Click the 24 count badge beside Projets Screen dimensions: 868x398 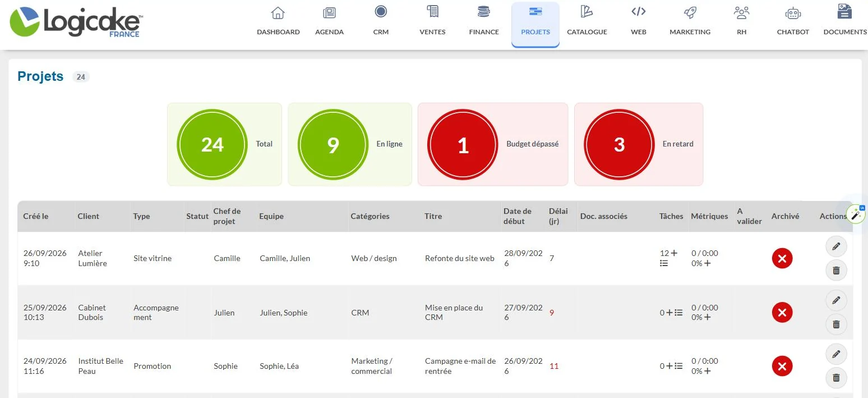point(81,77)
